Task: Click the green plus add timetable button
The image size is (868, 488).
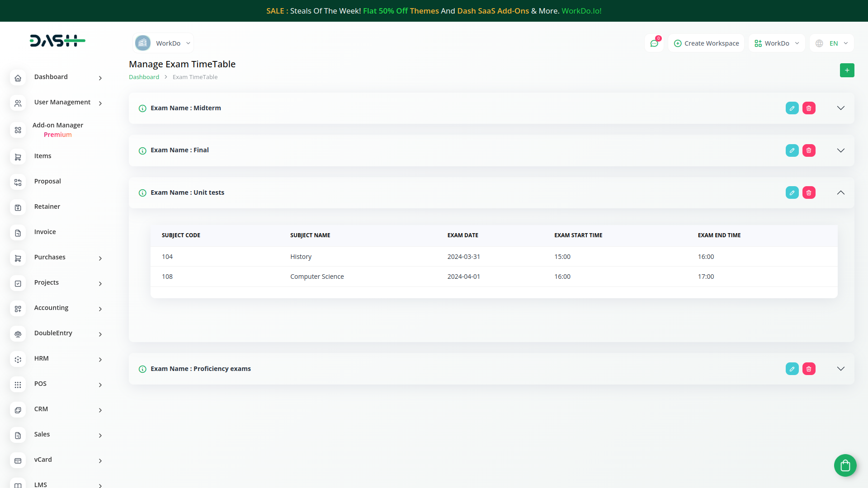Action: tap(847, 70)
